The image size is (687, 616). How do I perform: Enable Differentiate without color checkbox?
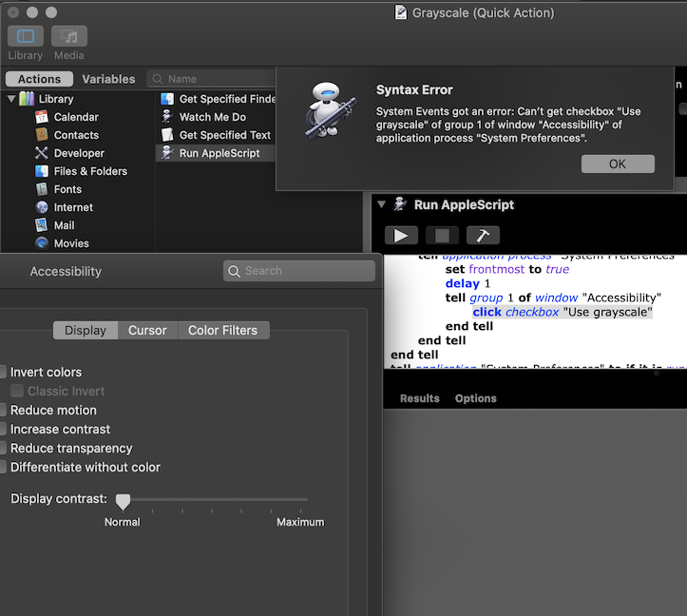[x=2, y=467]
